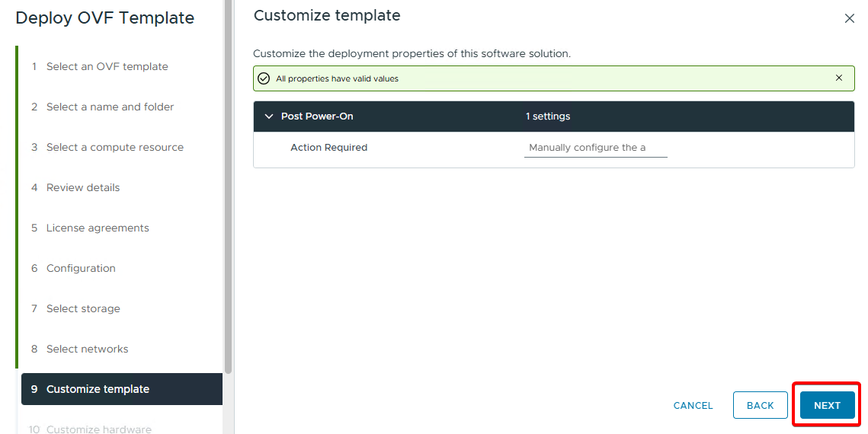Dismiss the valid values notification banner
Screen dimensions: 868x434
pyautogui.click(x=838, y=78)
